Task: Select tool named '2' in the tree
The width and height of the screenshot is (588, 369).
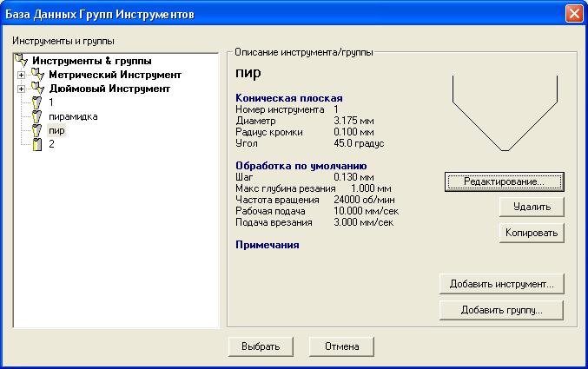Action: pos(52,144)
